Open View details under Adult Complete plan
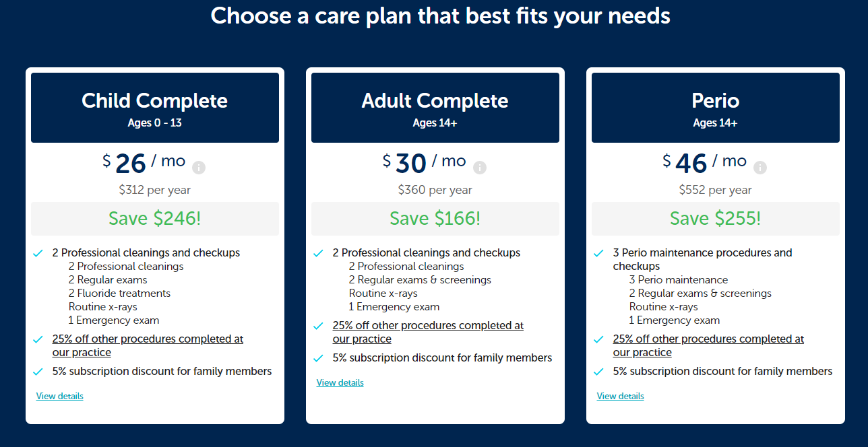The width and height of the screenshot is (868, 447). pyautogui.click(x=340, y=382)
